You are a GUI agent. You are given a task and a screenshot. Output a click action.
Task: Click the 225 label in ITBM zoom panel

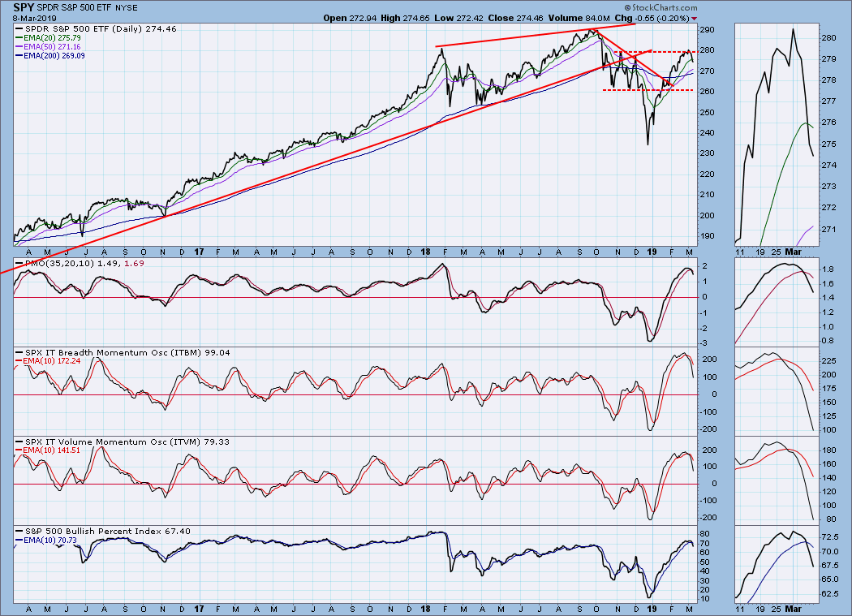pos(828,361)
